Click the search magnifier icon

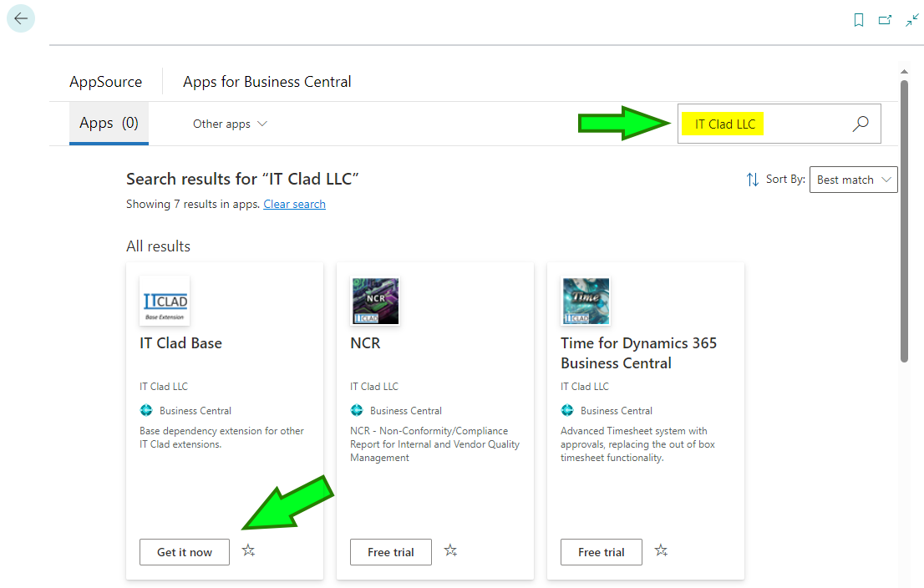pos(860,123)
